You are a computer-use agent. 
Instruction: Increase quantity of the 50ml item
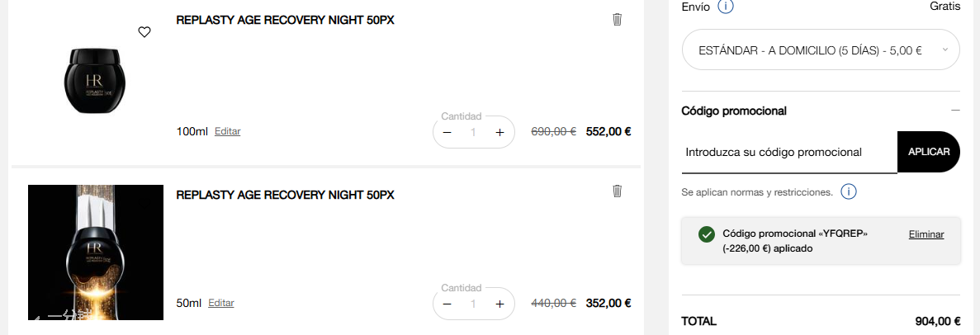point(499,304)
